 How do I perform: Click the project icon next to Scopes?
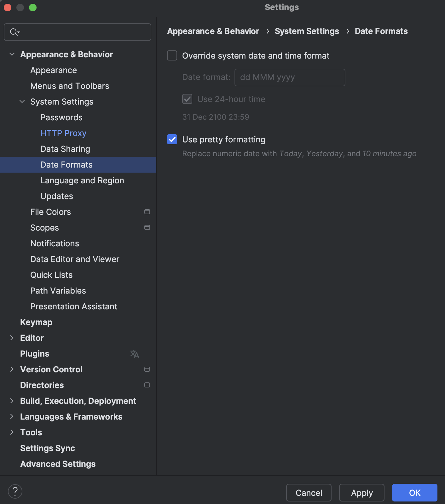(147, 227)
